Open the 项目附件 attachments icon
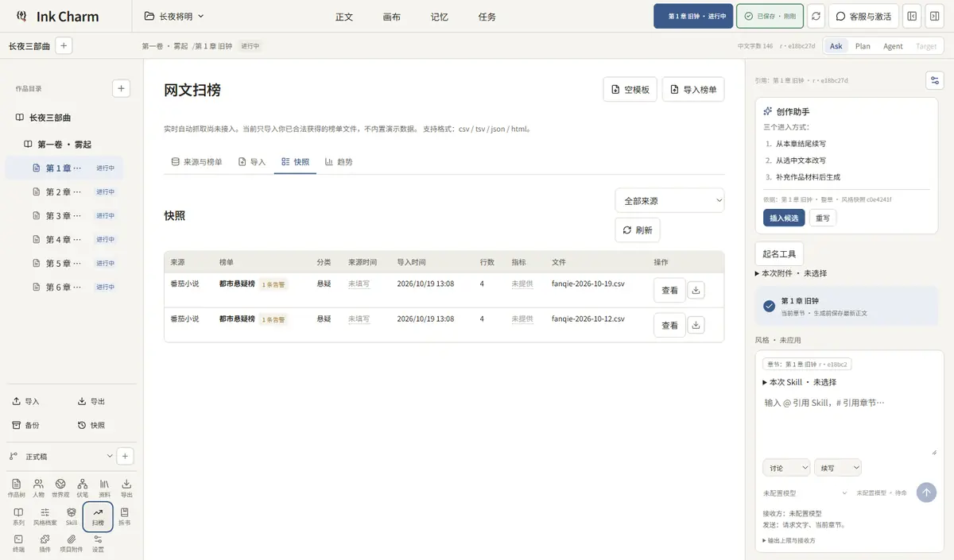Image resolution: width=954 pixels, height=560 pixels. 72,543
